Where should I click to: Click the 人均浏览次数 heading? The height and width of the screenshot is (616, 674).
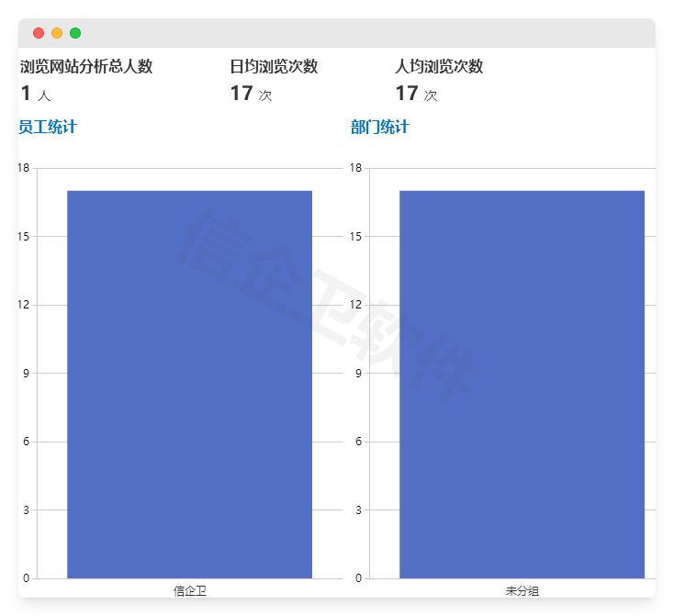439,66
